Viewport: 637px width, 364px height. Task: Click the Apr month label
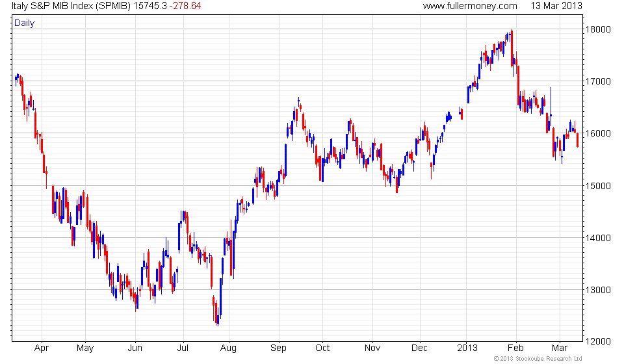(x=42, y=348)
